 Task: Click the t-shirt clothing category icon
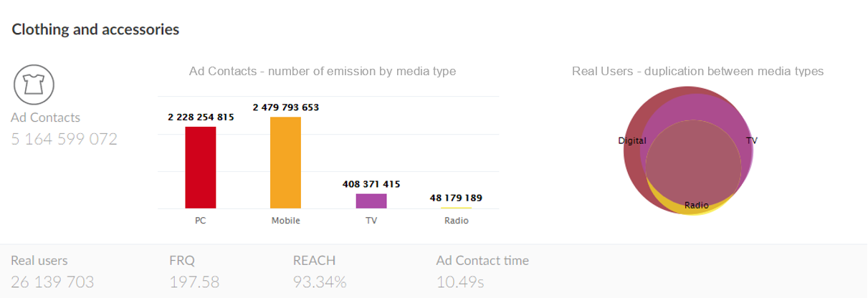click(34, 85)
